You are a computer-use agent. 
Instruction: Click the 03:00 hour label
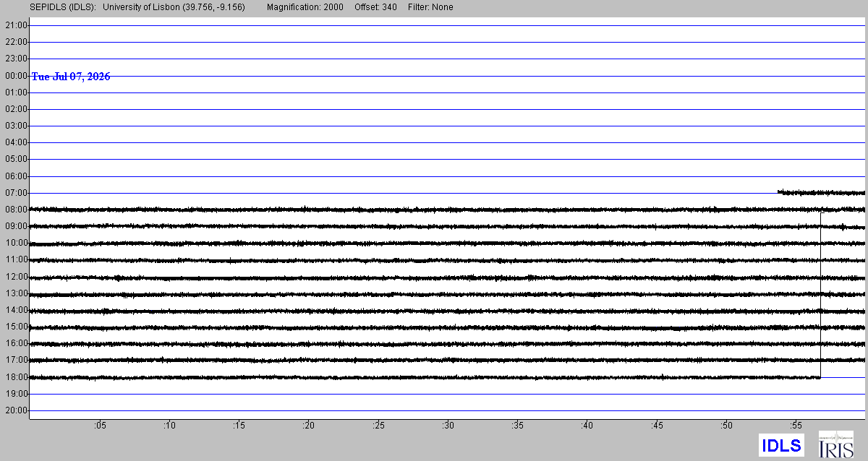(x=16, y=126)
